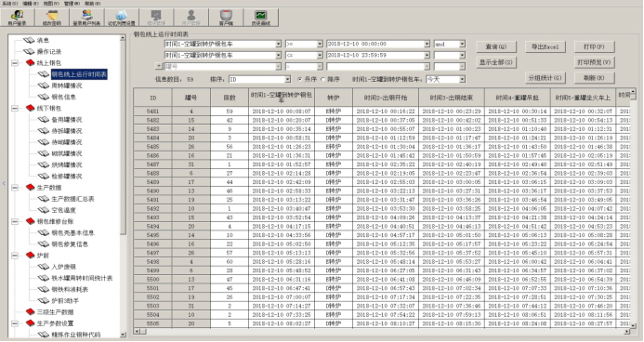Open the 历史曲线 chart toolbar icon

(x=261, y=18)
